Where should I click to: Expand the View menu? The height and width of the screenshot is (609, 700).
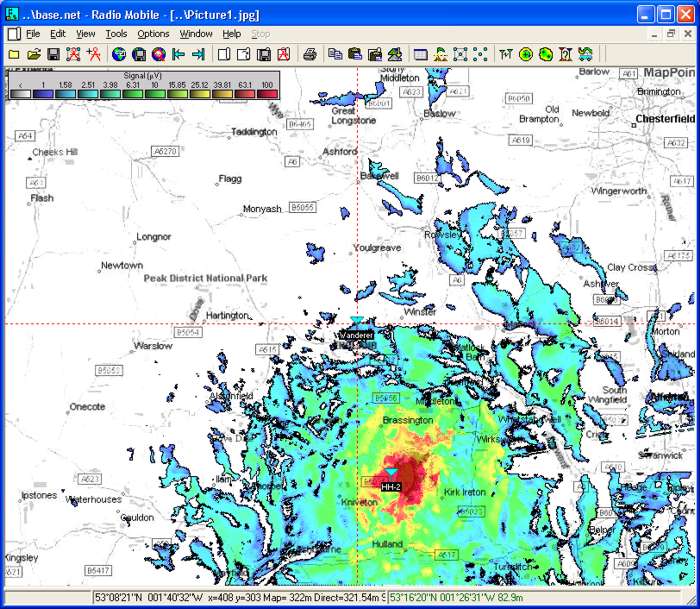[x=85, y=33]
